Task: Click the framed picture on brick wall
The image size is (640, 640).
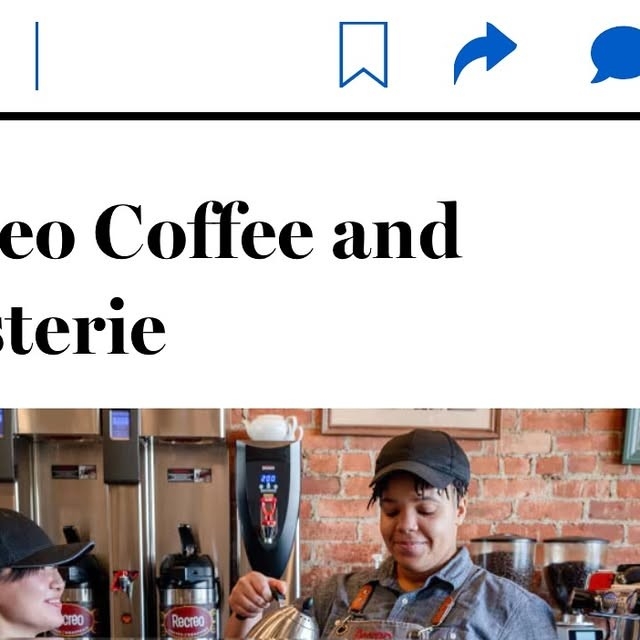Action: coord(411,423)
